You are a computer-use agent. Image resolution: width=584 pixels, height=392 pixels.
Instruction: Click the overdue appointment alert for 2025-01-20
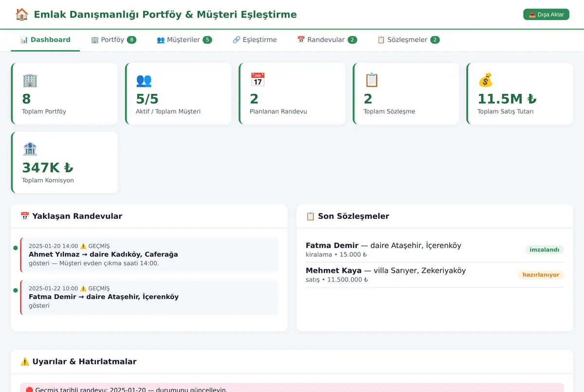[292, 388]
